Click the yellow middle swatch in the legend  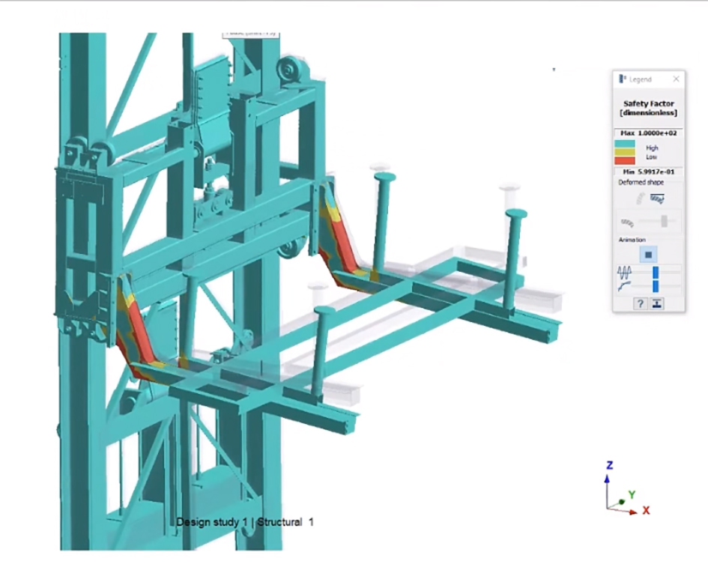[x=626, y=151]
